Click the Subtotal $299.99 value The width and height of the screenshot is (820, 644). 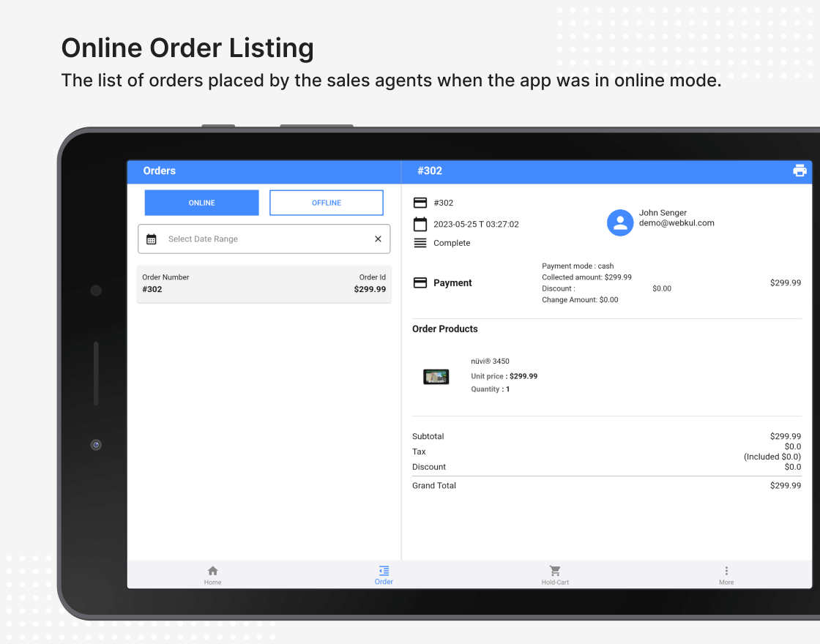(786, 436)
